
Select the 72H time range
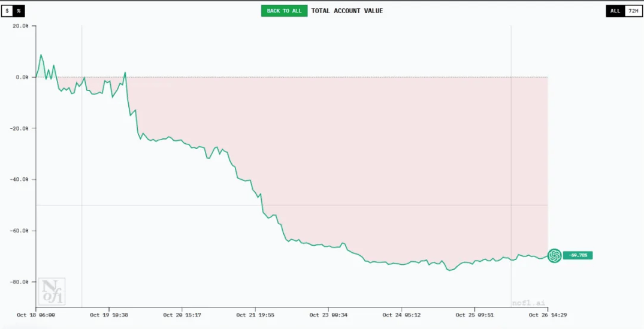coord(633,11)
